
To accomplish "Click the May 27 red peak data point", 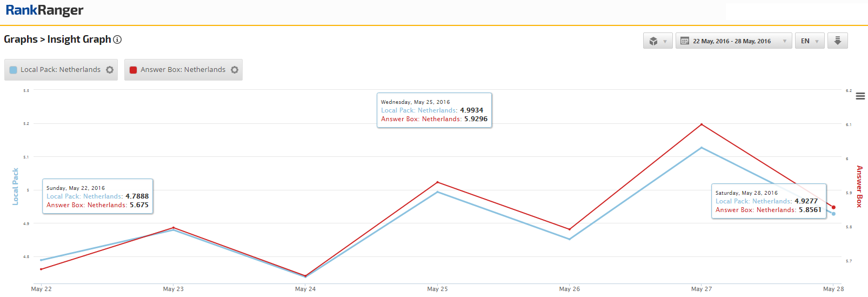I will pos(702,124).
